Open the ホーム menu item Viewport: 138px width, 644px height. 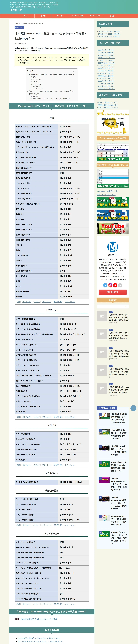pyautogui.click(x=26, y=16)
